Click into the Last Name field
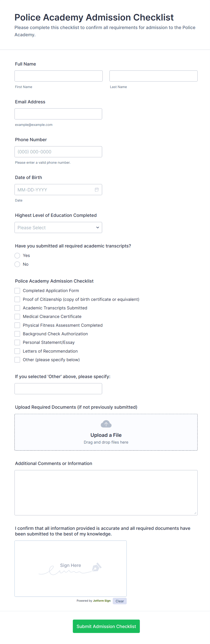The image size is (210, 644). (x=153, y=76)
